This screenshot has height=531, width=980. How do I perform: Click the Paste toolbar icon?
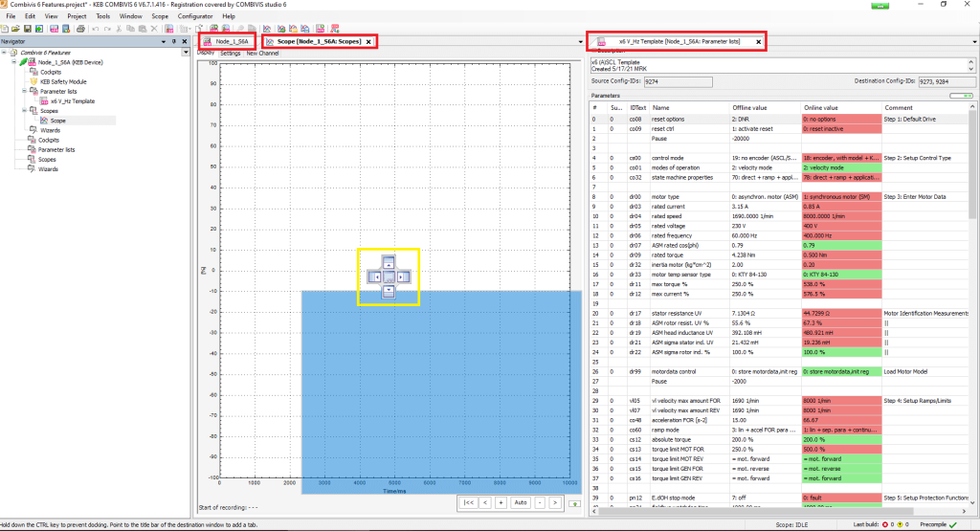click(143, 29)
